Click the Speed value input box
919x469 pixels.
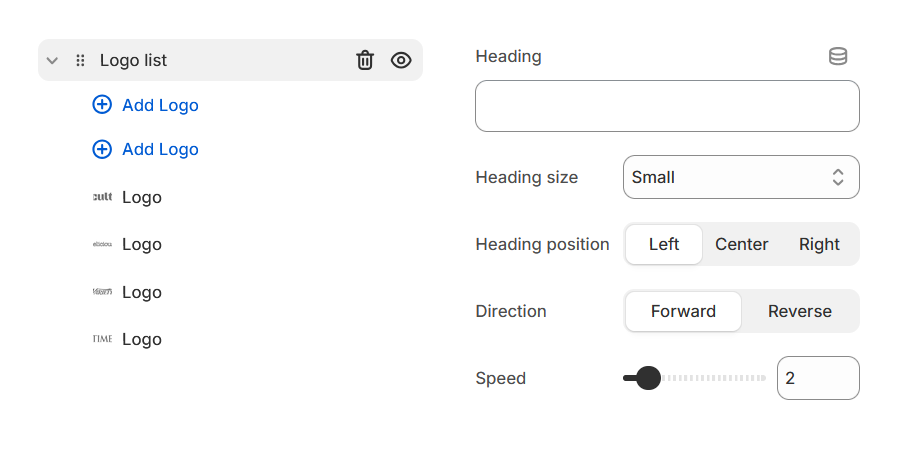817,378
